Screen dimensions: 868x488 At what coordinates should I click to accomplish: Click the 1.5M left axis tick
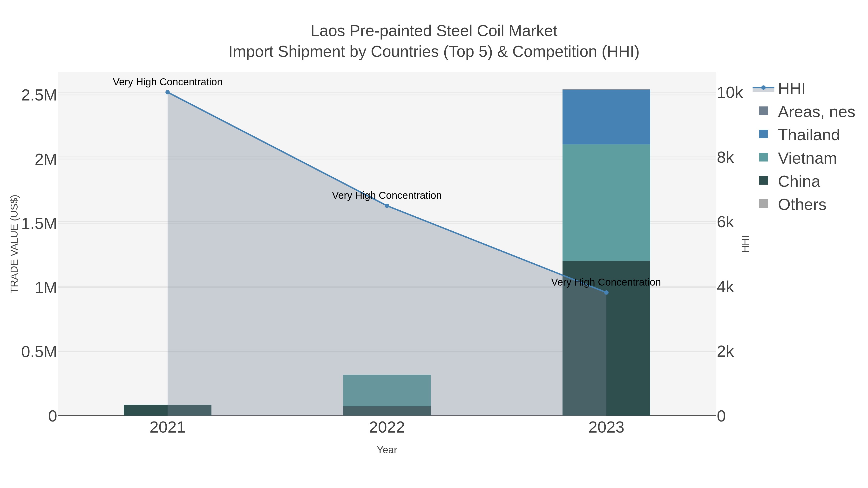(39, 224)
